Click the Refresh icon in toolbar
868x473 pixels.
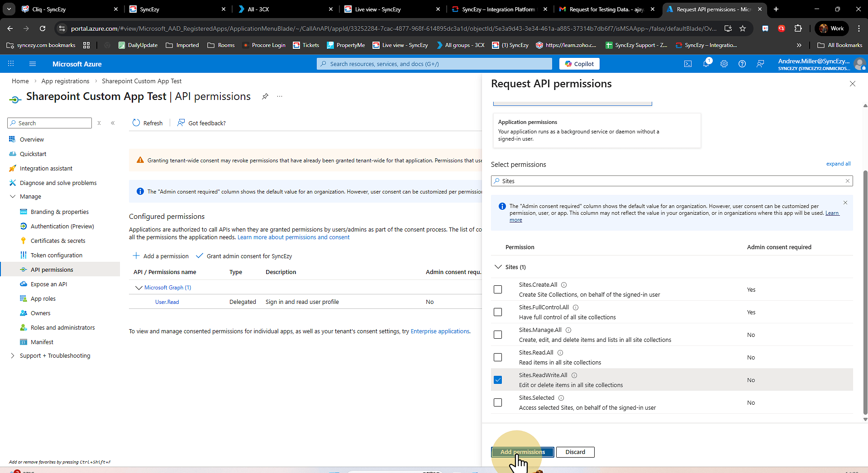click(136, 123)
